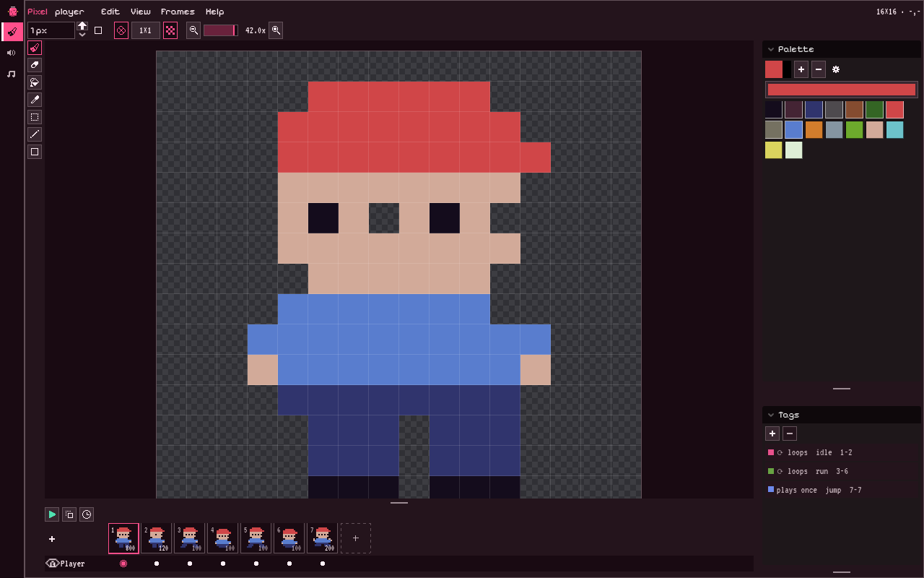Screen dimensions: 924x578
Task: Click the 1X1 tiling mode button
Action: point(146,30)
